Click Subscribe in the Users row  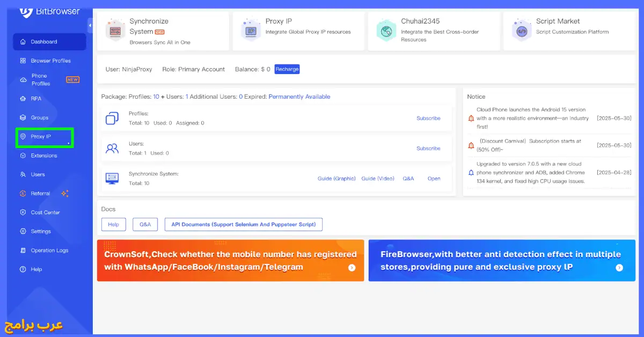tap(428, 149)
